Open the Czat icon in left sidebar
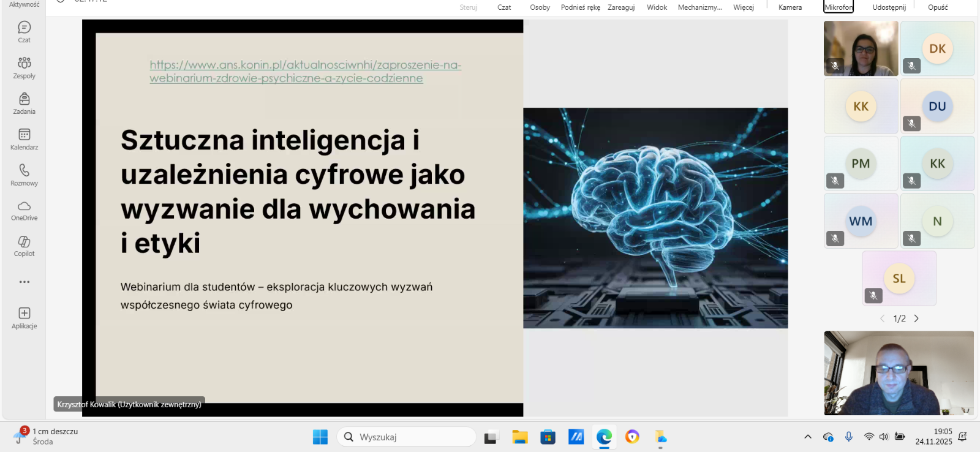This screenshot has height=452, width=980. pos(24,31)
